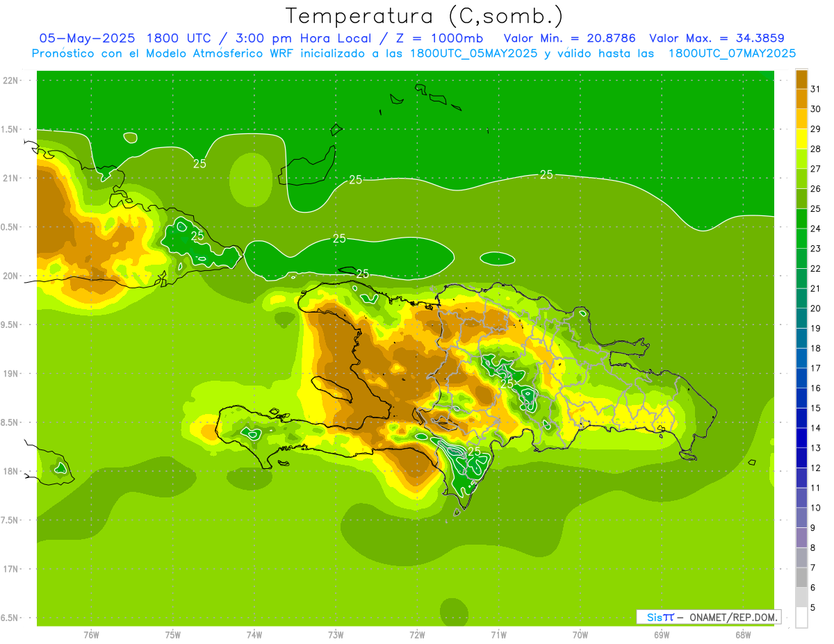Click the 'ONAMET/REP.DOM.' credit label

733,617
